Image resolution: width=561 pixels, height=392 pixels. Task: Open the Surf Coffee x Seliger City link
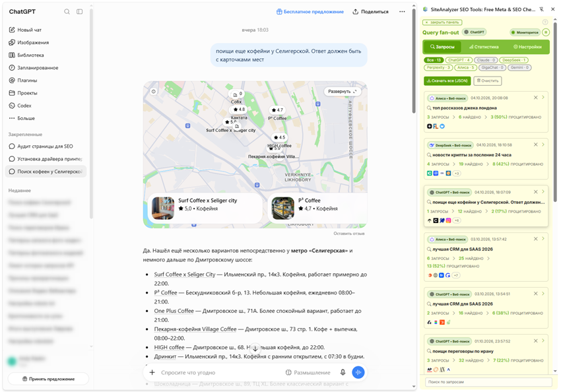point(185,275)
